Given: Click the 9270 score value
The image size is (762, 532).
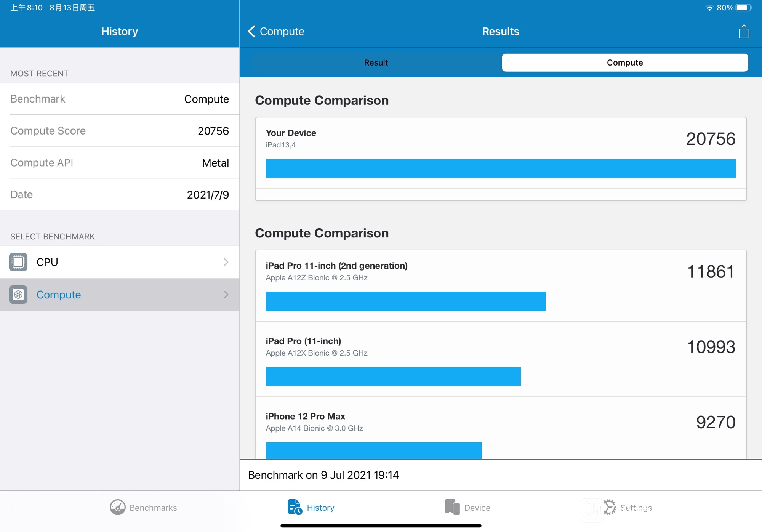Looking at the screenshot, I should tap(716, 422).
